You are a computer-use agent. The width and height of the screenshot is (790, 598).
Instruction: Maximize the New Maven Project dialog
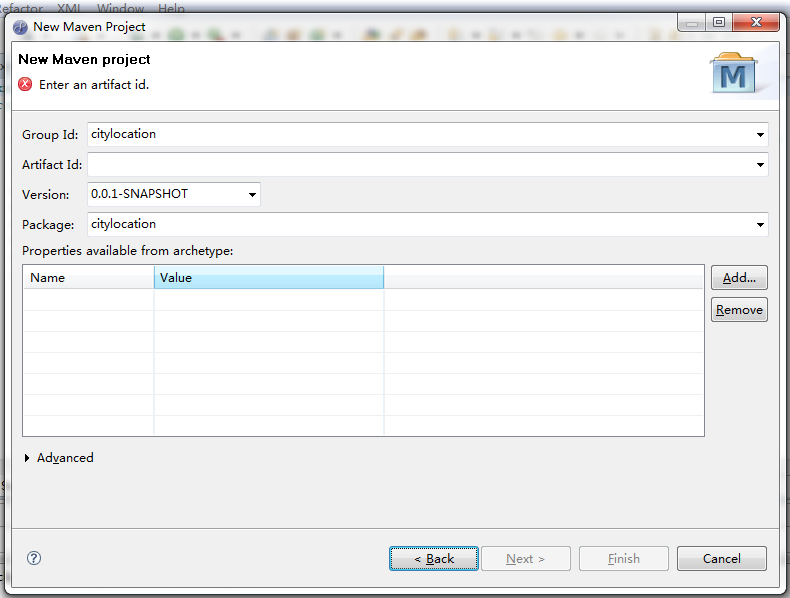(x=719, y=22)
